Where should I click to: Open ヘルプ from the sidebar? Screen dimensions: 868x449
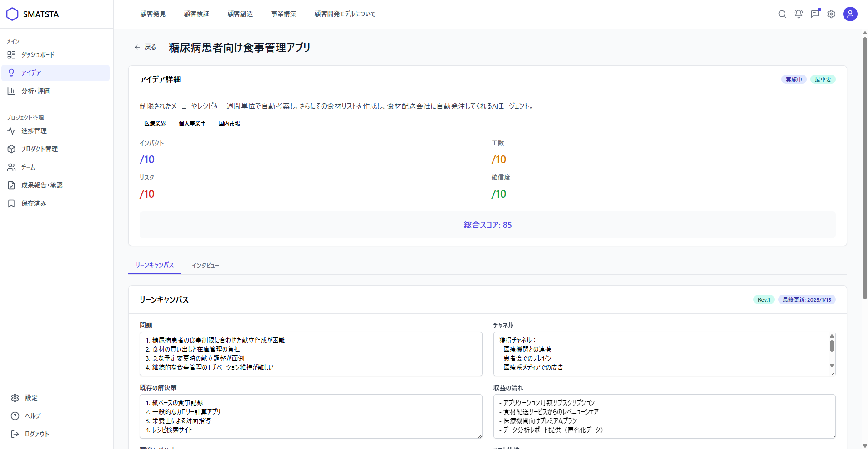31,415
